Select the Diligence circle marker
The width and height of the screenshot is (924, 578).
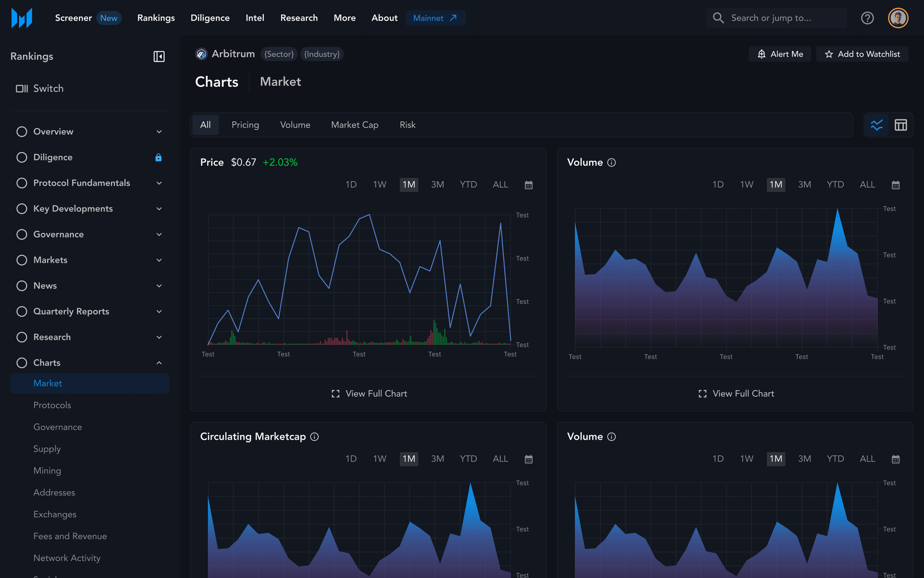pyautogui.click(x=22, y=157)
